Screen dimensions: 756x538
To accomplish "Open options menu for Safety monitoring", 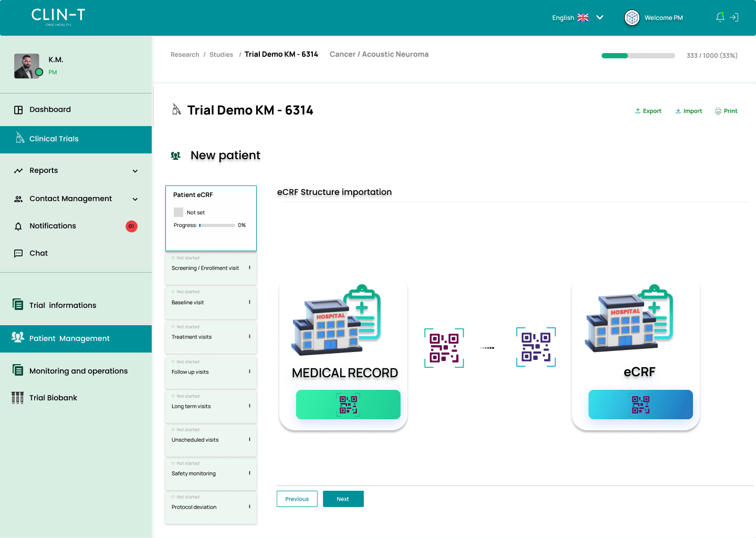I will click(x=249, y=473).
